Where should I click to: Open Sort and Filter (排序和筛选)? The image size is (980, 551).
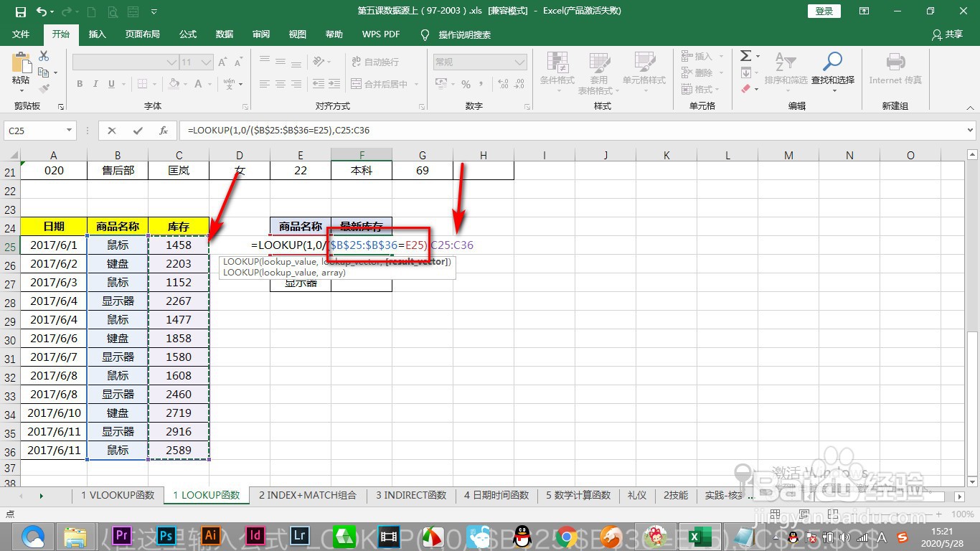[786, 72]
